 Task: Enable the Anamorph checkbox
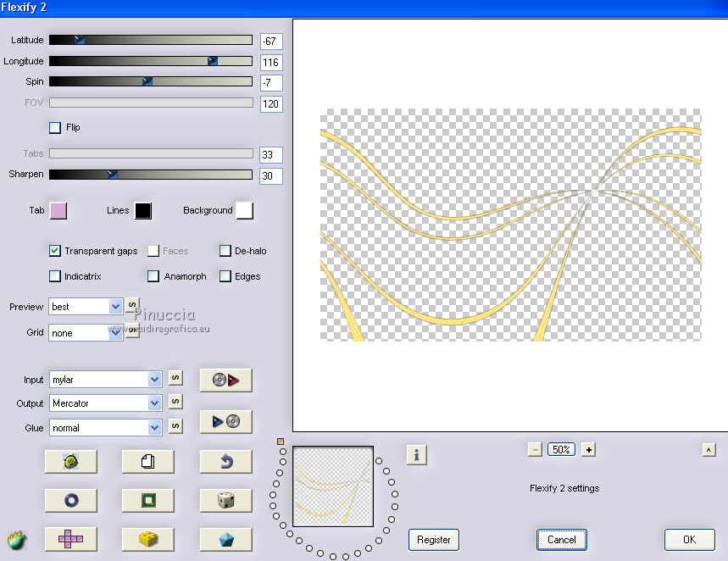tap(153, 276)
